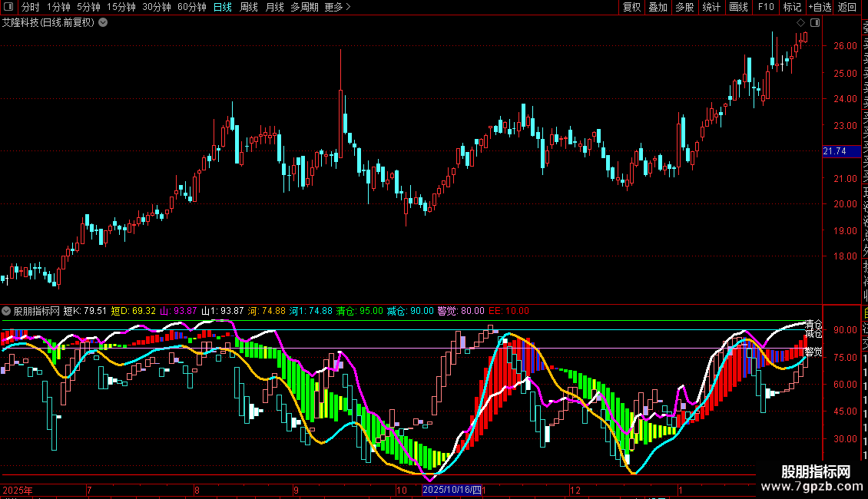Select the 分时 intraday tab

(30, 8)
